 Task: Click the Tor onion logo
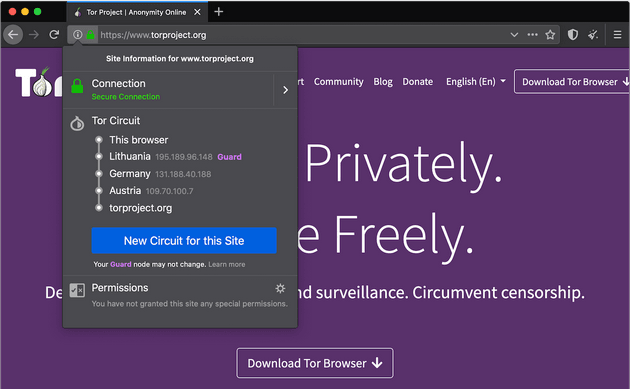click(39, 82)
